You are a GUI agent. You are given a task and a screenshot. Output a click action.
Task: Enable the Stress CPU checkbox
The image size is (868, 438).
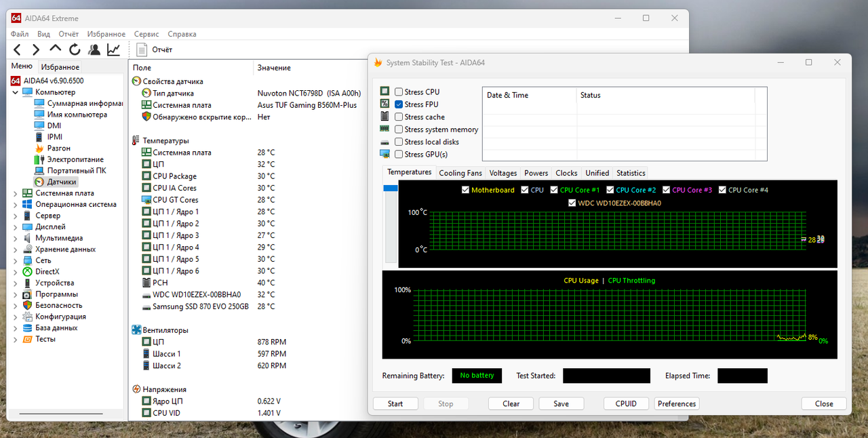coord(399,92)
